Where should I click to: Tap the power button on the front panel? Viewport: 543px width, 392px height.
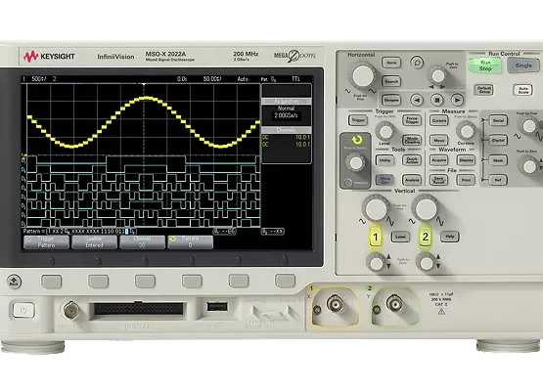click(23, 310)
